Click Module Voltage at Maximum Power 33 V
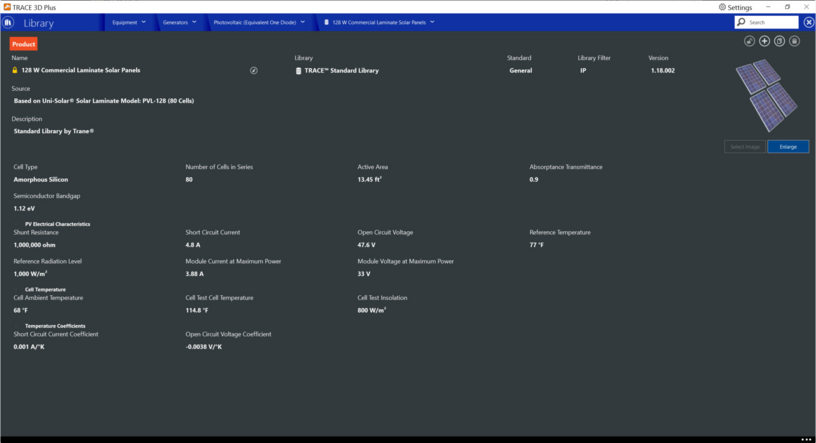This screenshot has height=443, width=816. tap(364, 274)
